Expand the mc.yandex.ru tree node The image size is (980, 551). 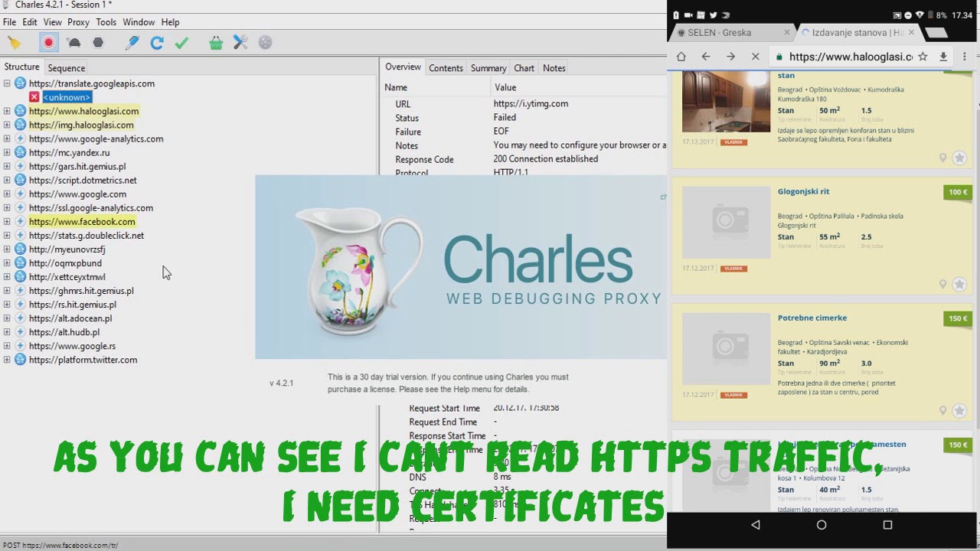click(x=7, y=152)
